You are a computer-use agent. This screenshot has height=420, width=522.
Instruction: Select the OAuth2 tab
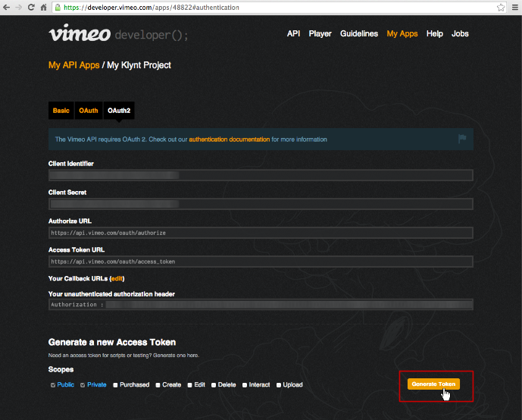click(119, 111)
